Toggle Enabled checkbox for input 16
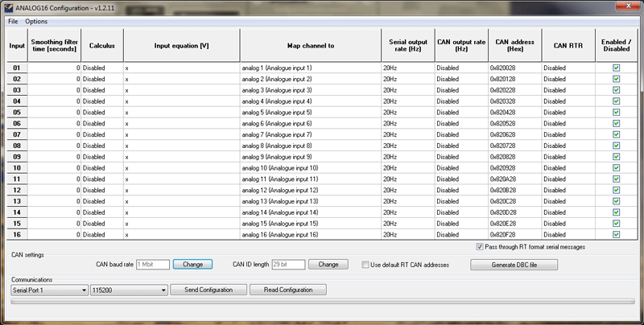This screenshot has width=644, height=325. 616,234
